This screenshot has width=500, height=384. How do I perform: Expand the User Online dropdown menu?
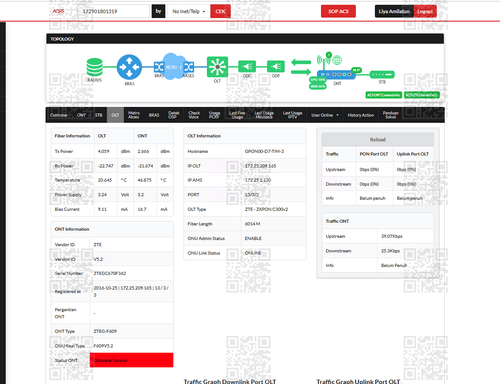325,115
